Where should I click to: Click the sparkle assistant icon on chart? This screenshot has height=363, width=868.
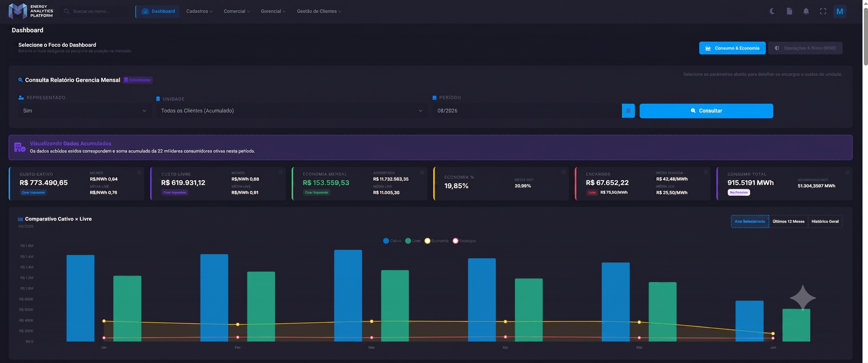(803, 298)
